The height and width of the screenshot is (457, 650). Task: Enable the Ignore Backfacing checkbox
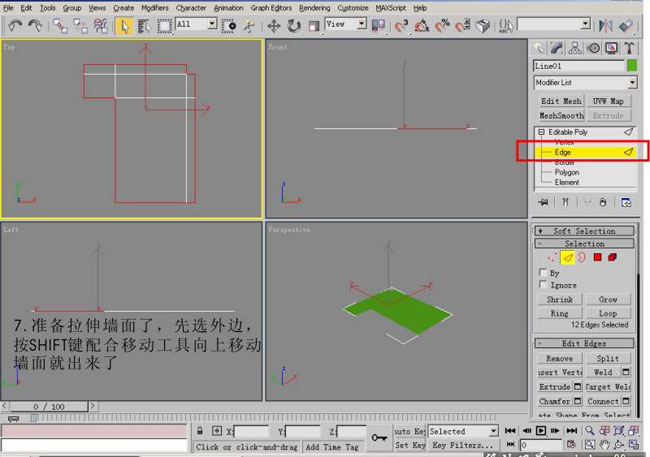click(x=543, y=284)
